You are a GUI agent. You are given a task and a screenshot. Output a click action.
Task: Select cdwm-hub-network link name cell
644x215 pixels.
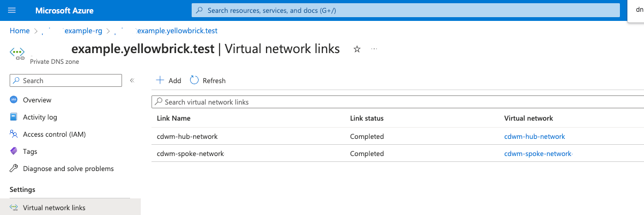[x=187, y=136]
